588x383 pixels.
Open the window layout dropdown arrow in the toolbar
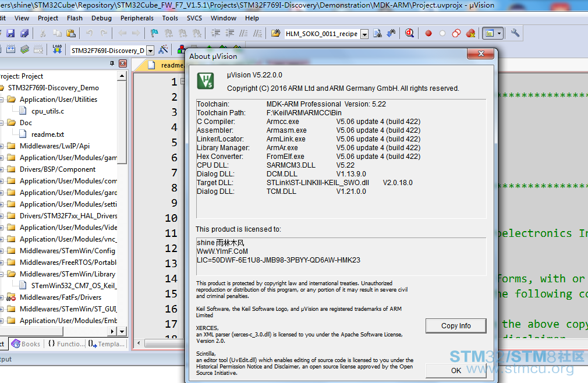point(499,33)
